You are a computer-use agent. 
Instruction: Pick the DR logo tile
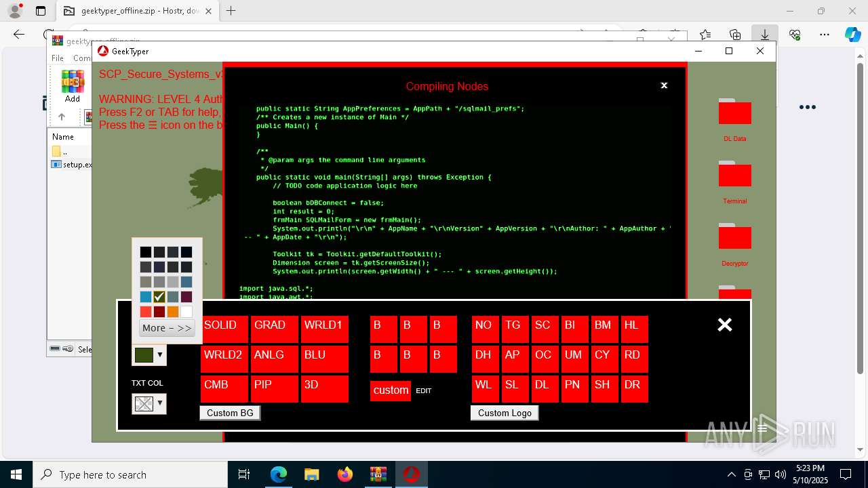[635, 388]
